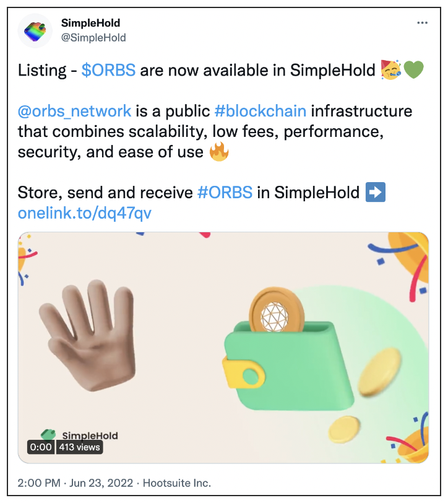Click the 413 views badge

pyautogui.click(x=79, y=447)
